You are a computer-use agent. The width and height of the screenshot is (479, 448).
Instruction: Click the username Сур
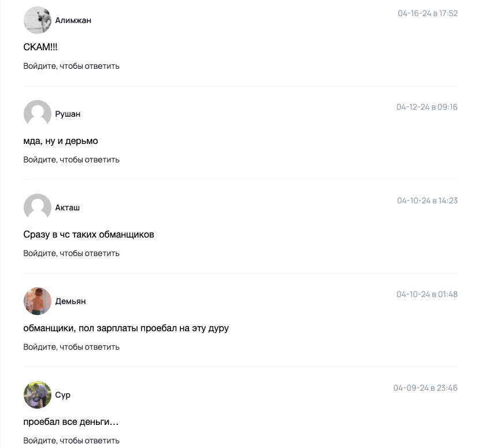[x=62, y=395]
